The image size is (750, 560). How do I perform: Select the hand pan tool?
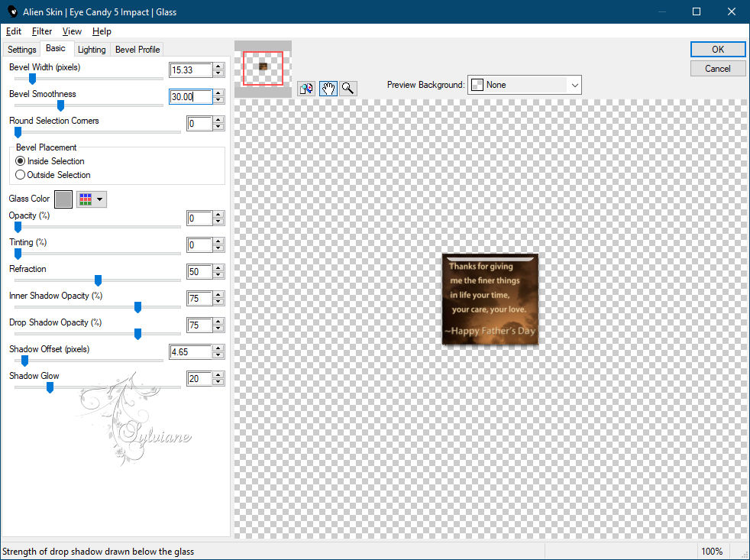(x=328, y=89)
